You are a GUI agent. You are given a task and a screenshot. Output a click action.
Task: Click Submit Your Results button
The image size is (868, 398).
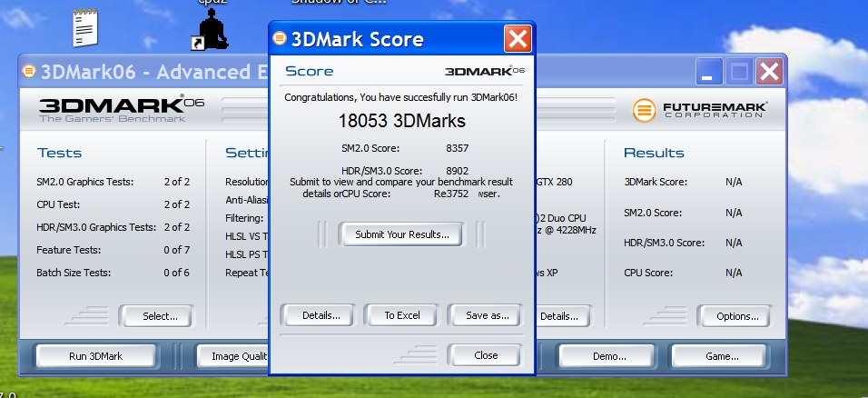coord(402,234)
